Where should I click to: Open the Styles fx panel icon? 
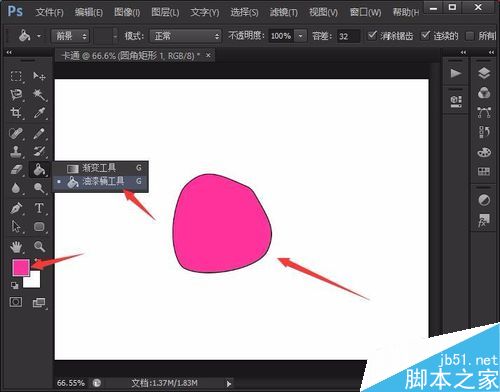coord(484,220)
